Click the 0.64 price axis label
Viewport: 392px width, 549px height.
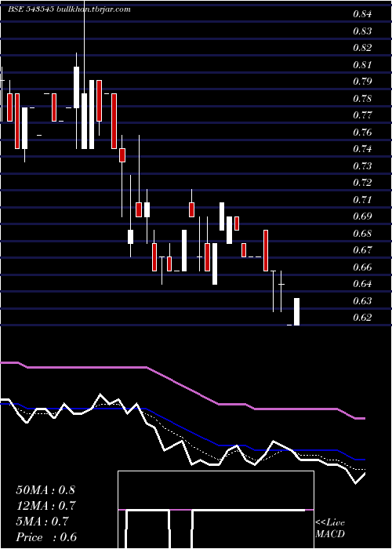pyautogui.click(x=362, y=284)
